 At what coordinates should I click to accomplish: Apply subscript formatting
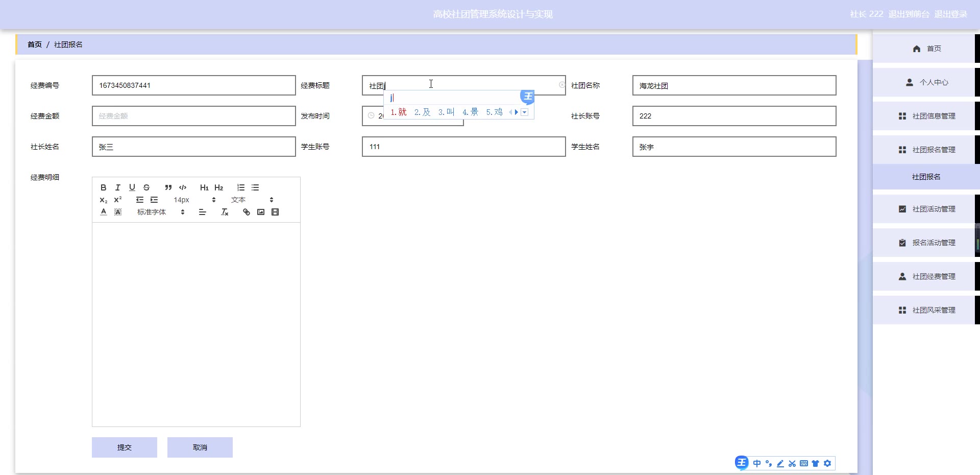click(x=104, y=200)
